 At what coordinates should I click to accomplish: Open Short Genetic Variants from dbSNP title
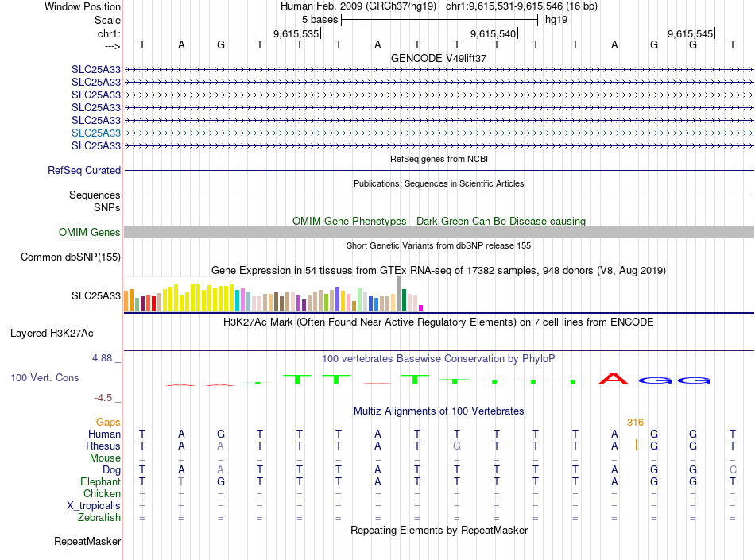439,245
